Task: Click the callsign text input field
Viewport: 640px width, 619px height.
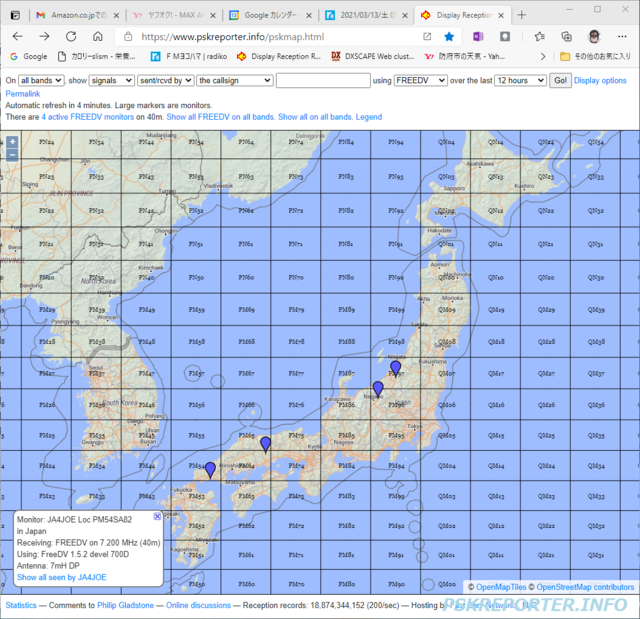Action: coord(323,80)
